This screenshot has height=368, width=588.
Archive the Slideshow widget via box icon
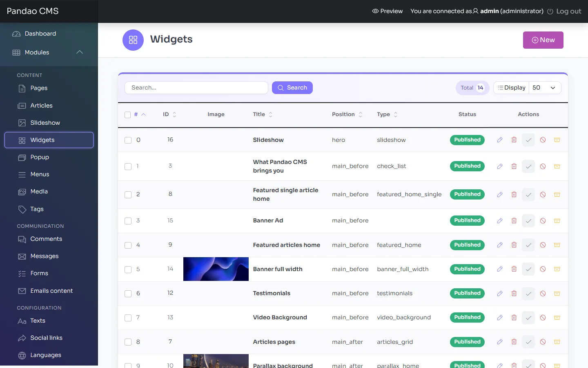[x=557, y=140]
